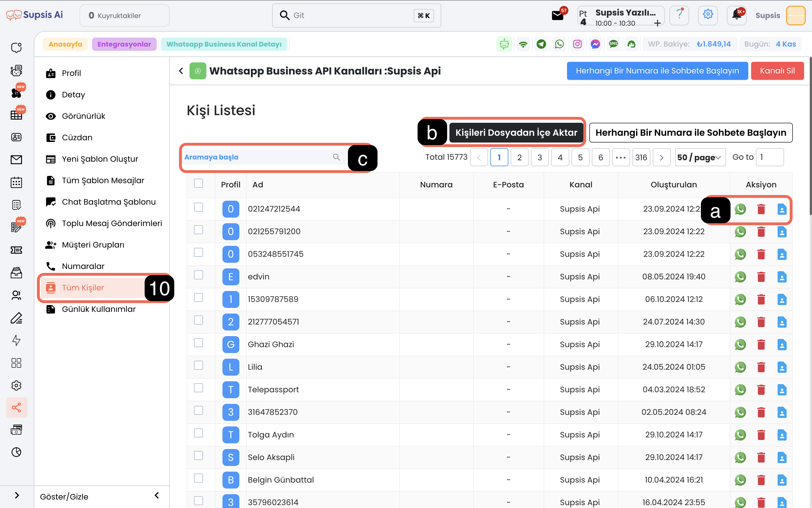Click the Telegram channel icon
This screenshot has height=508, width=812.
[x=541, y=44]
